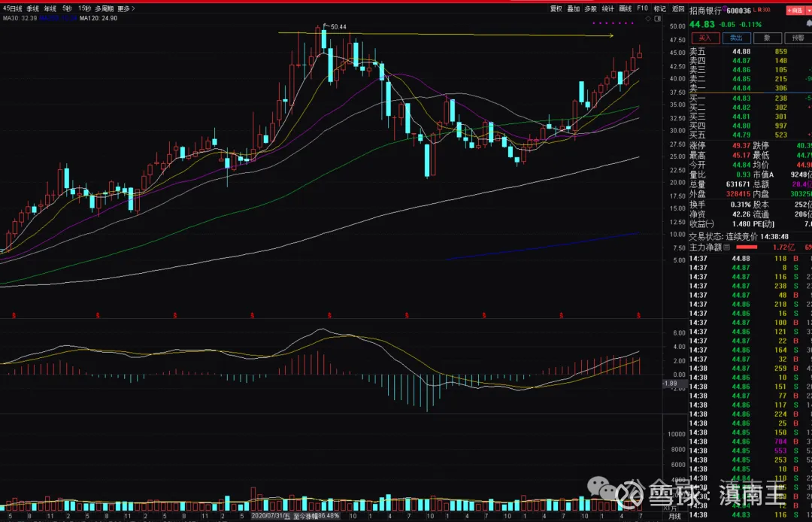Image resolution: width=812 pixels, height=522 pixels.
Task: Click the 月线 label at the bottom right
Action: pyautogui.click(x=674, y=516)
